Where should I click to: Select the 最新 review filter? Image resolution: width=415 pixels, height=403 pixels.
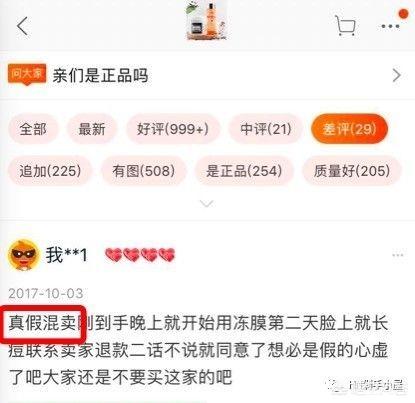[x=92, y=129]
